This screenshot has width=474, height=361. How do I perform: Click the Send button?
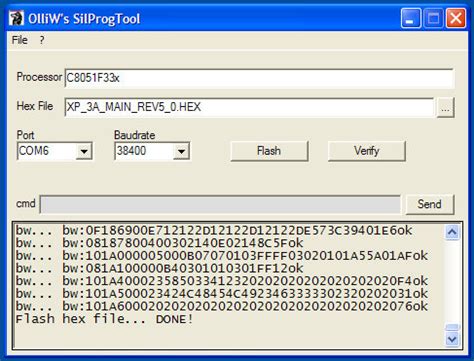click(429, 204)
